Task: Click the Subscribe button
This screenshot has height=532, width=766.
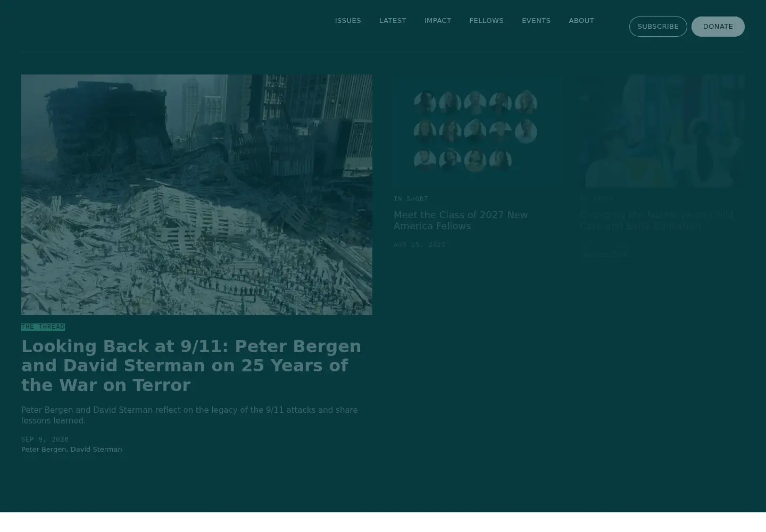Action: click(658, 27)
